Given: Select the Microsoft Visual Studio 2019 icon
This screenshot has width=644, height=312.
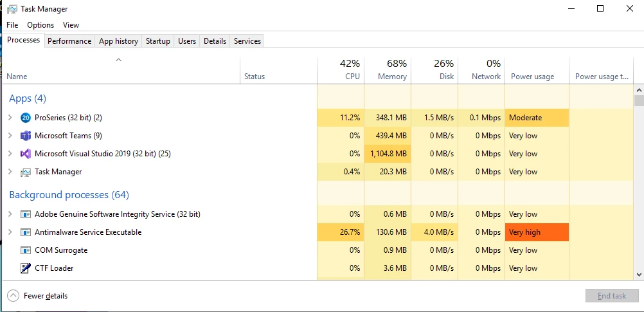Looking at the screenshot, I should [26, 154].
